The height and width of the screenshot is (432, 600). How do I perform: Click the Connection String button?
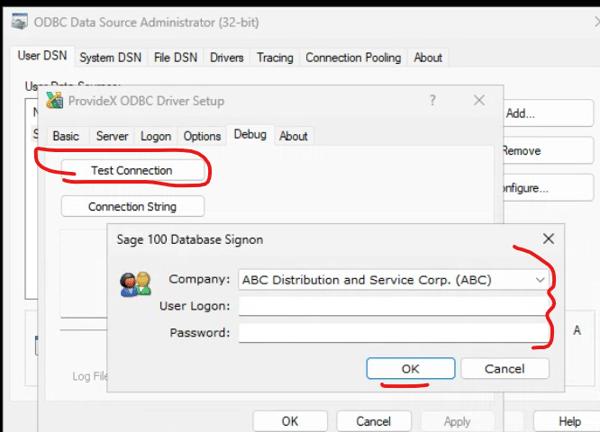(132, 207)
